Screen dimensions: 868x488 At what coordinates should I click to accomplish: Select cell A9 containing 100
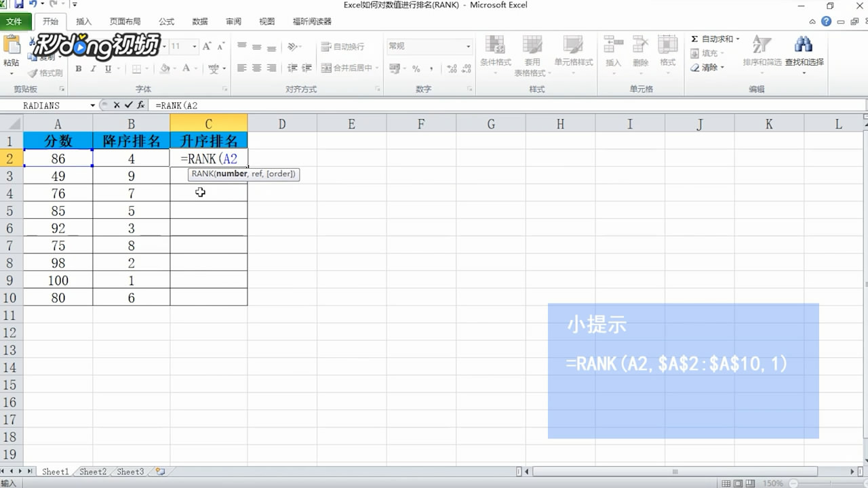[x=58, y=281]
